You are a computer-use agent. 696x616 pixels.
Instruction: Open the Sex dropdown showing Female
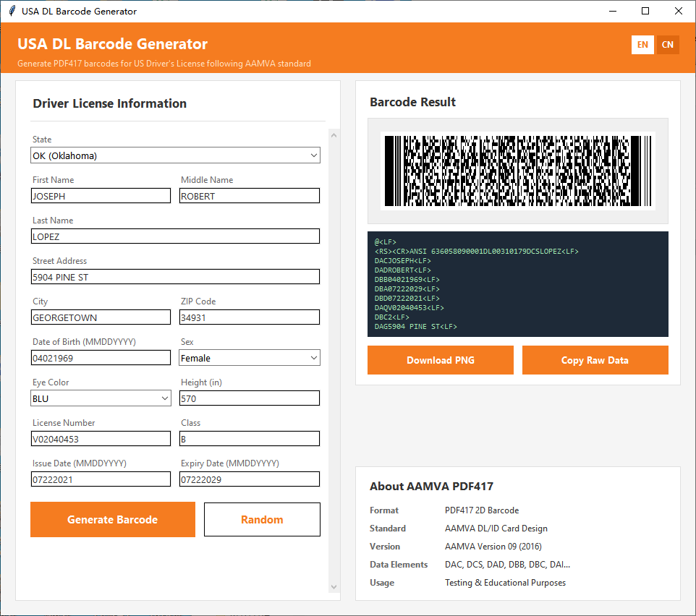click(x=250, y=358)
